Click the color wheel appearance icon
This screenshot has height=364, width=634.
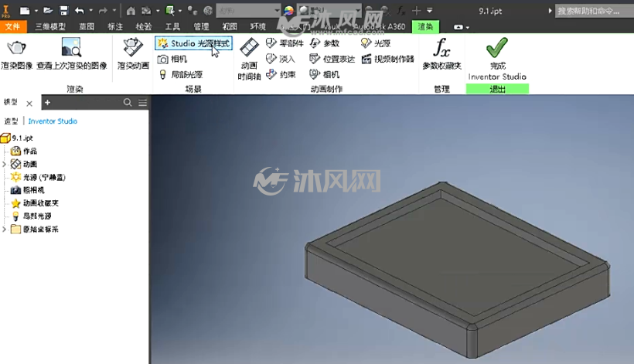(x=288, y=11)
